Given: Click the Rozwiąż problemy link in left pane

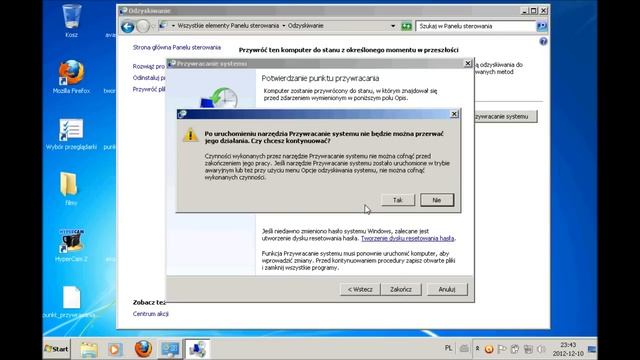Looking at the screenshot, I should pos(149,66).
